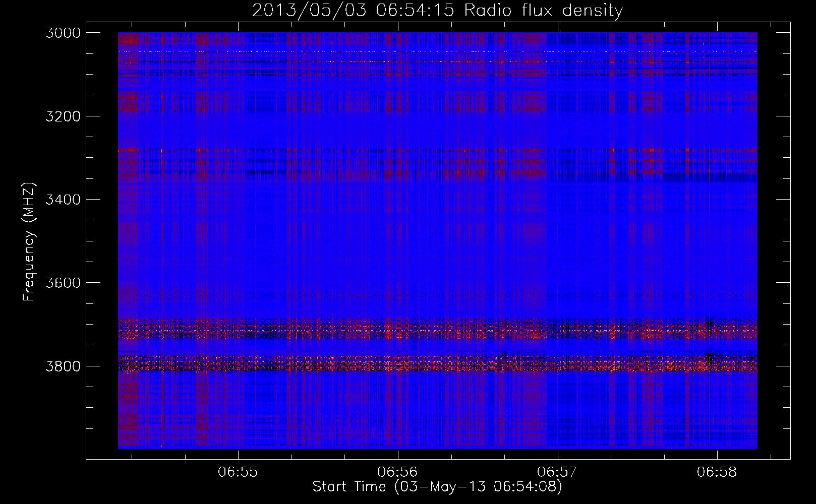
Task: Click the "Frequency (MHZ)" axis title
Action: [x=29, y=241]
